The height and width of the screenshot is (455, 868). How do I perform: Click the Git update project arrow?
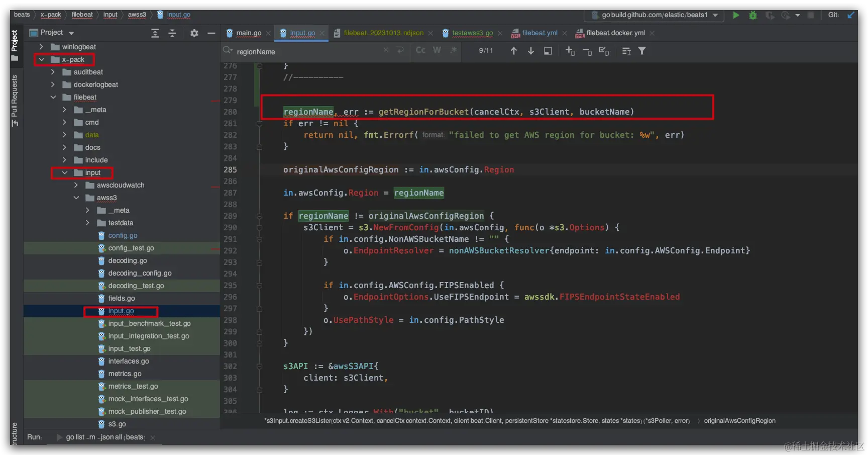tap(851, 15)
